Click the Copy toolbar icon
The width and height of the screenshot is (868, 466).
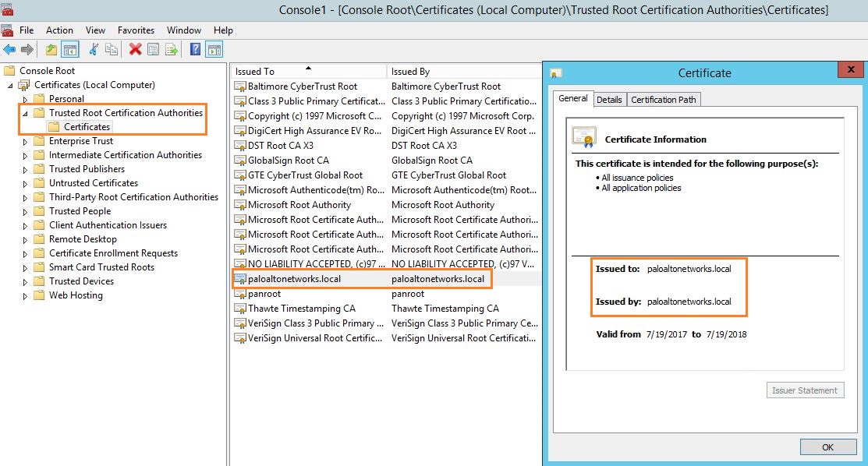pyautogui.click(x=112, y=50)
